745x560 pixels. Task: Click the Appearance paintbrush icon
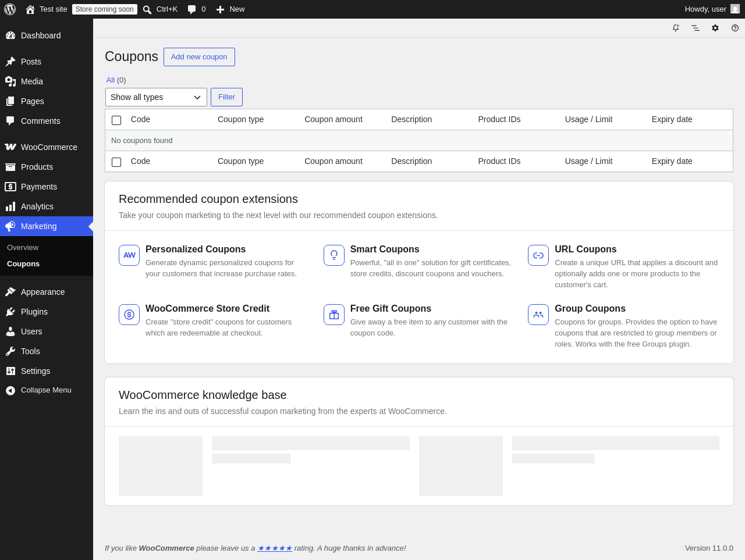(10, 292)
